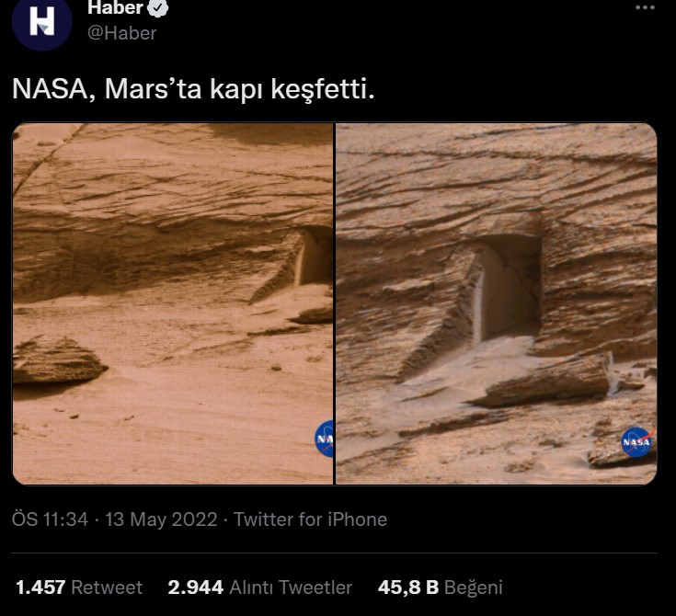This screenshot has height=616, width=676.
Task: Open the Twitter for iPhone source link
Action: pos(310,519)
